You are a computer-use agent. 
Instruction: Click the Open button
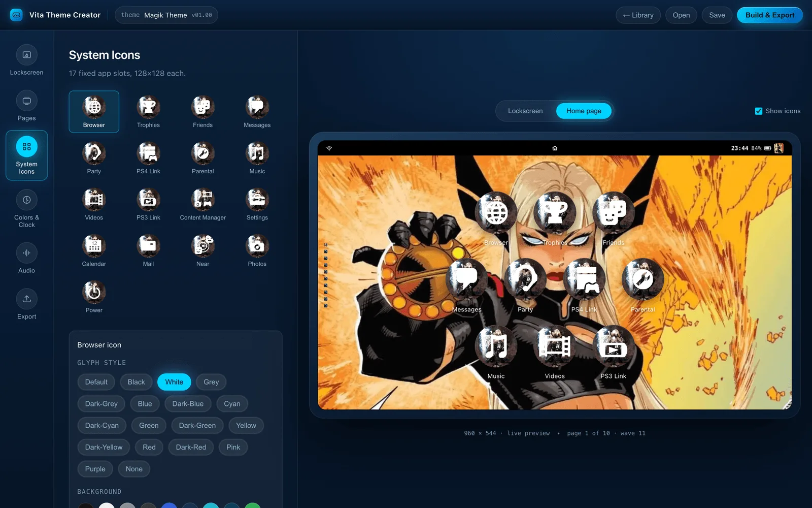click(681, 15)
